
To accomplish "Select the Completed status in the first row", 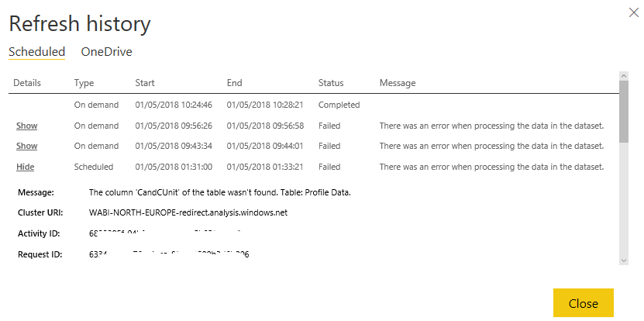I will (339, 105).
